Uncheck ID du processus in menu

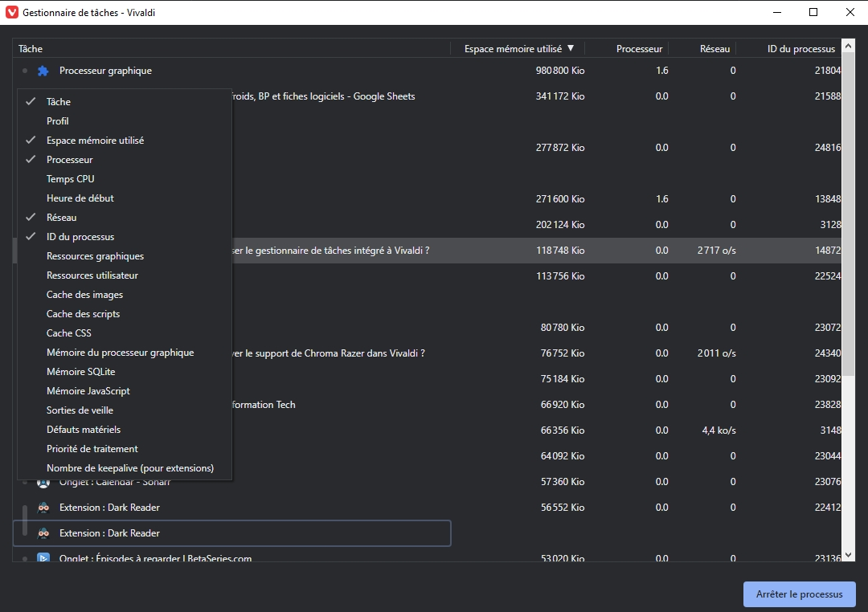point(125,237)
